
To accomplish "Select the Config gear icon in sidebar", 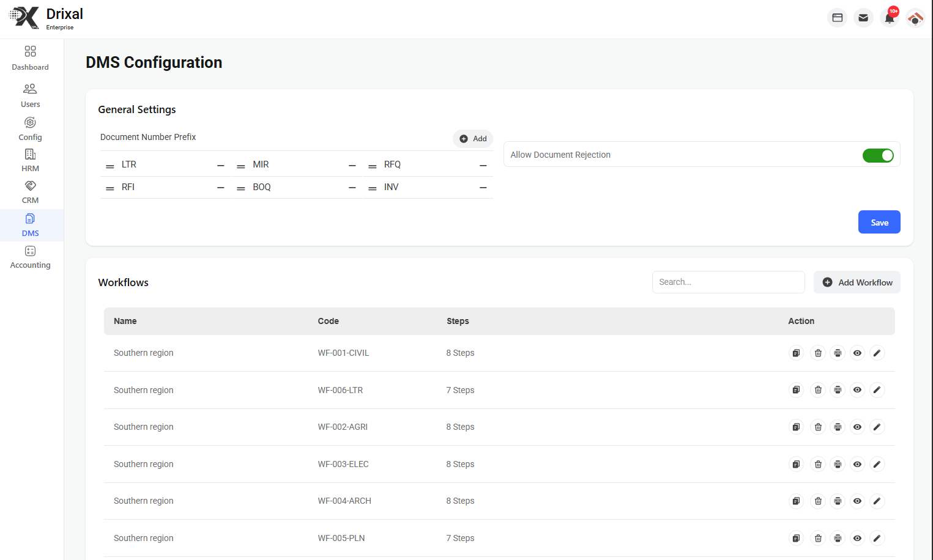I will (30, 128).
